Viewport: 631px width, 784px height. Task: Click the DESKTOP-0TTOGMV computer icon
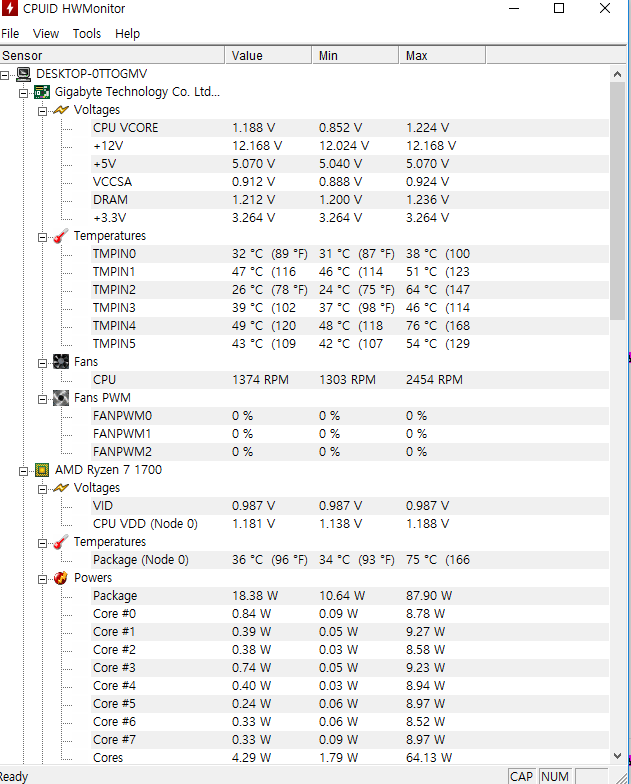pyautogui.click(x=24, y=74)
